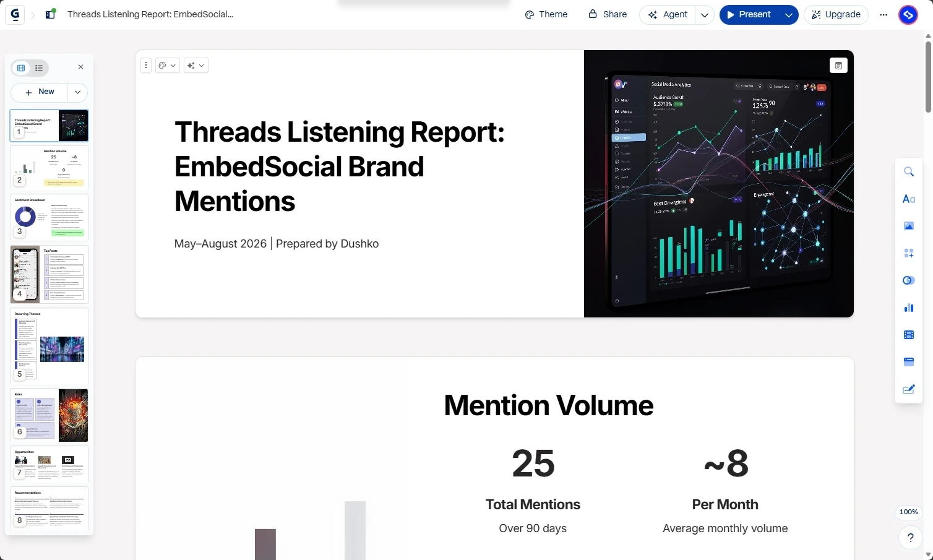Open the charts and diagrams icon

[x=909, y=308]
